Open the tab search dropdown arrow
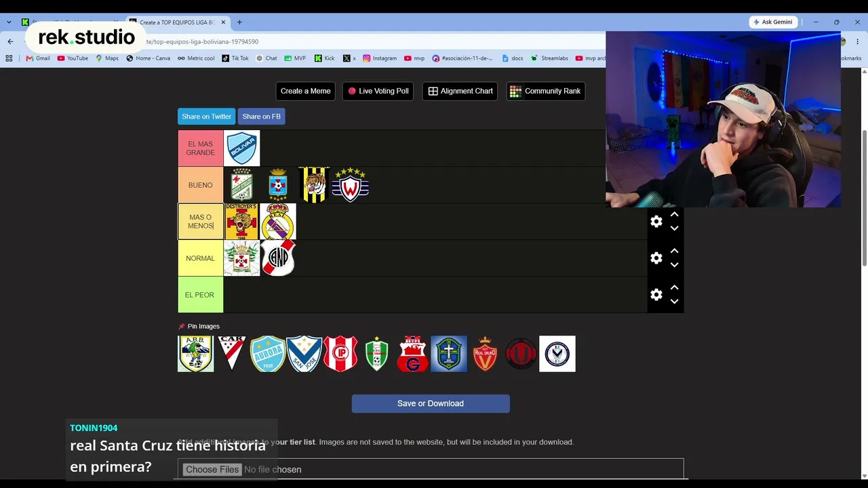 click(9, 22)
